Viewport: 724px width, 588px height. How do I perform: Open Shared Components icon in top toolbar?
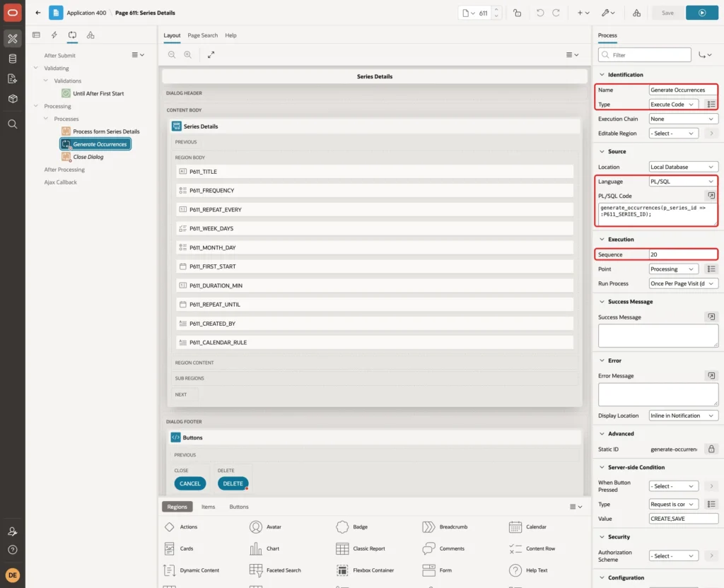pyautogui.click(x=636, y=13)
